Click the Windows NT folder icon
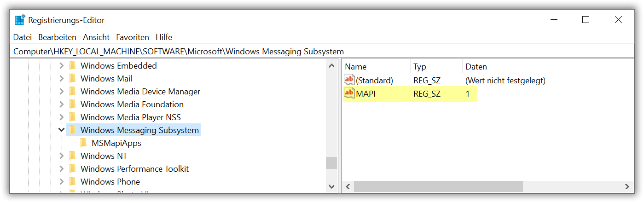644x203 pixels. pos(72,156)
